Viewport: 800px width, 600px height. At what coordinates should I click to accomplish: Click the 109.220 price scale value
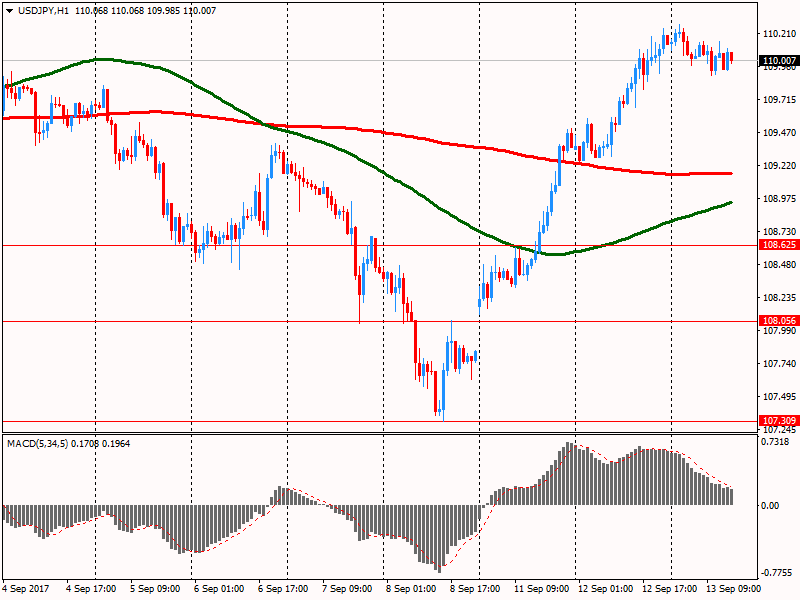point(779,166)
